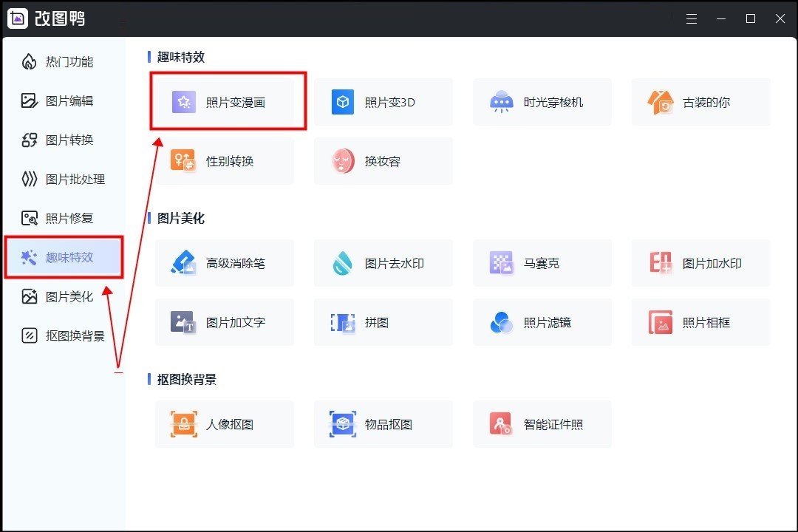Select the 高级消除笔 eraser icon
The image size is (798, 532).
[183, 263]
